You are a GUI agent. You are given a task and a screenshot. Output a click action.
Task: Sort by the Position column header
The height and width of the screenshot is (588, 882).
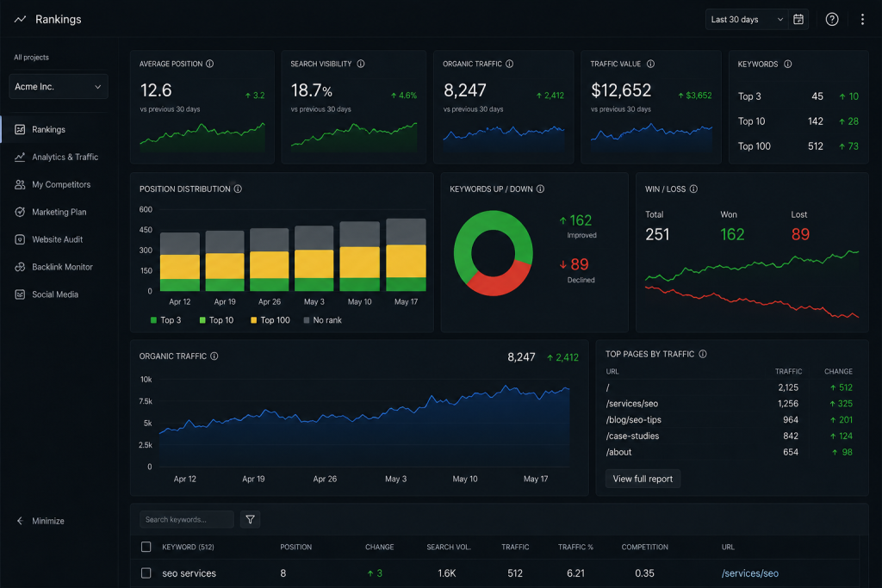[x=296, y=547]
